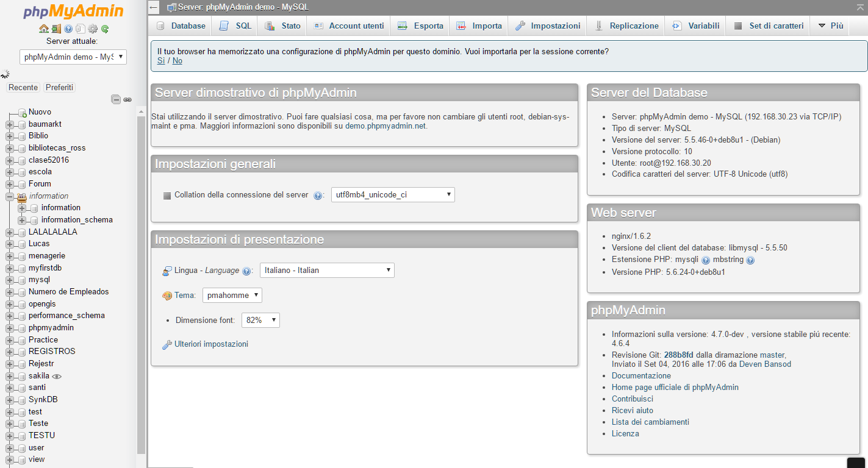Select the performance_schema database
This screenshot has height=468, width=868.
[x=66, y=316]
